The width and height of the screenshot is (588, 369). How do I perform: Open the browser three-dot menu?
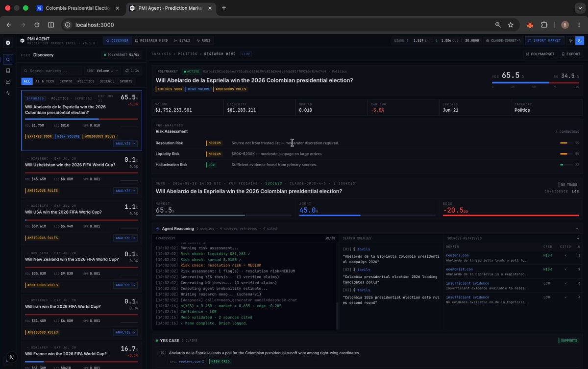pos(579,25)
